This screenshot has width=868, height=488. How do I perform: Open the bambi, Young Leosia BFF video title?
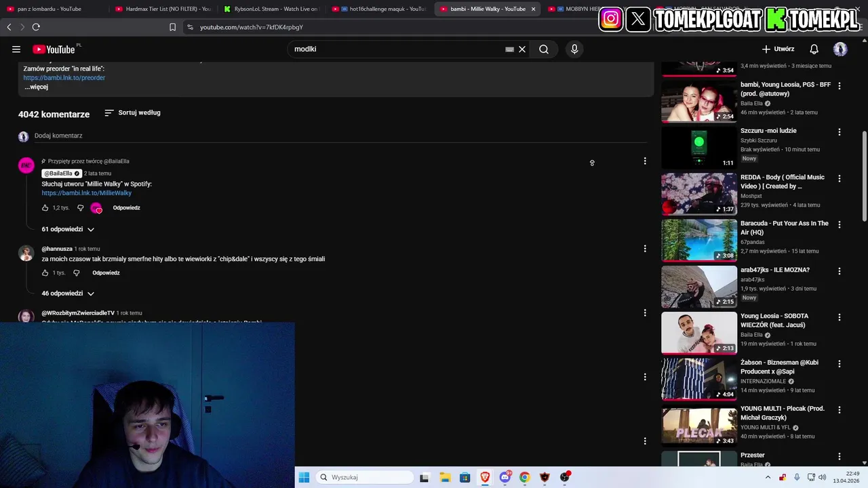(x=785, y=89)
